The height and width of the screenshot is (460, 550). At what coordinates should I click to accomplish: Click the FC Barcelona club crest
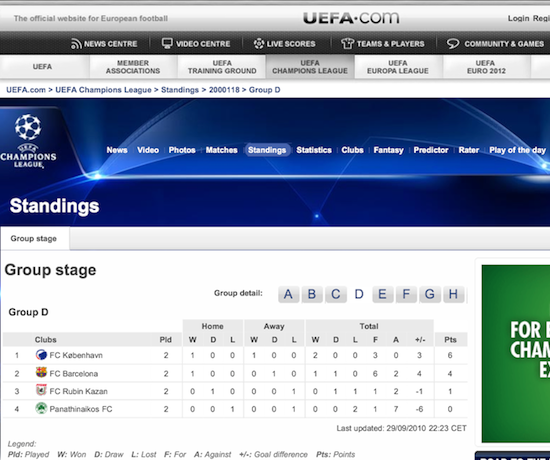[x=41, y=372]
